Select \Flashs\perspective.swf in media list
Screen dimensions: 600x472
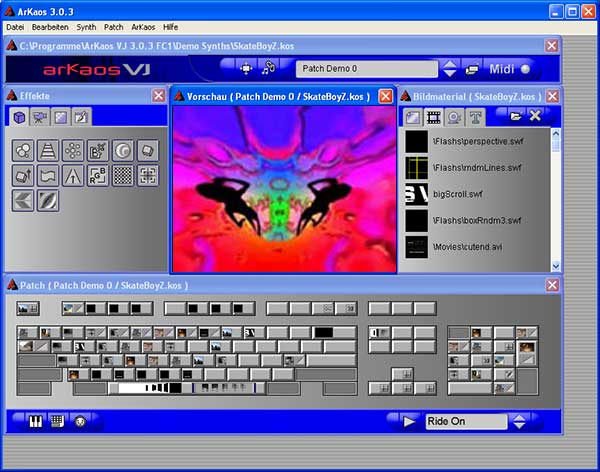(478, 141)
